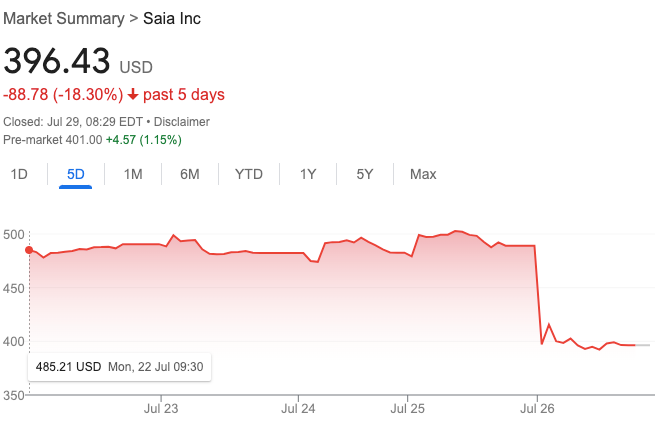The image size is (666, 426).
Task: Select the Max time range tab
Action: click(x=423, y=174)
